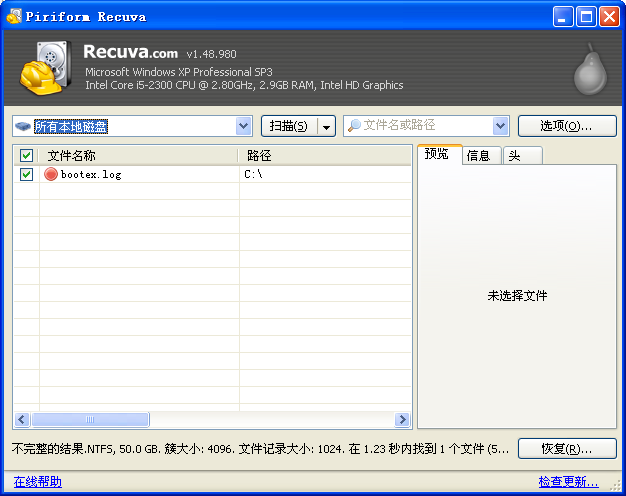The width and height of the screenshot is (626, 496).
Task: Click the red status dot for bootex.log
Action: tap(51, 174)
